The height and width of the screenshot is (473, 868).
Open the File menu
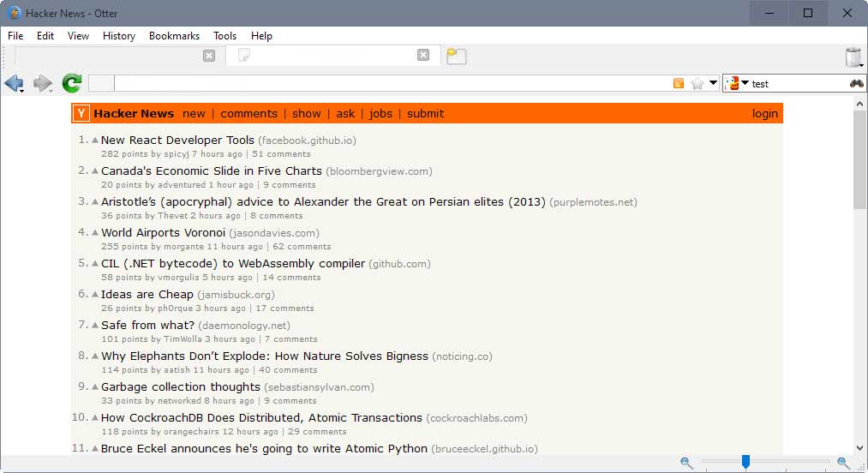coord(15,35)
